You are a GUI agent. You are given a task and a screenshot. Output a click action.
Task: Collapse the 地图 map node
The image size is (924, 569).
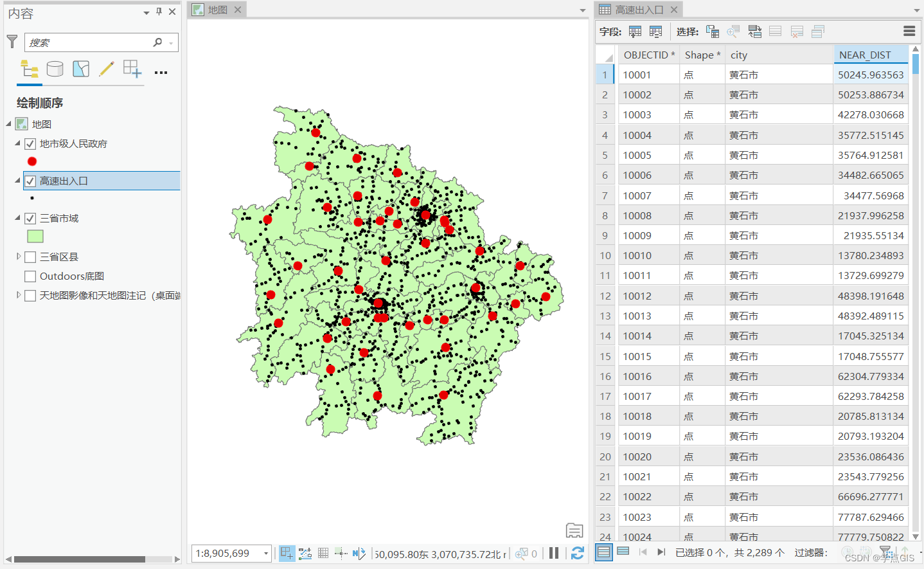(9, 123)
